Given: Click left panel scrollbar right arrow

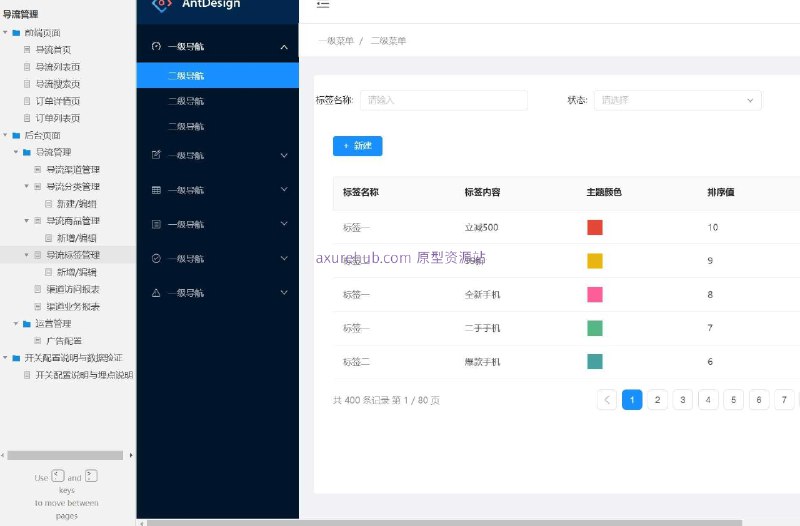Looking at the screenshot, I should (131, 455).
